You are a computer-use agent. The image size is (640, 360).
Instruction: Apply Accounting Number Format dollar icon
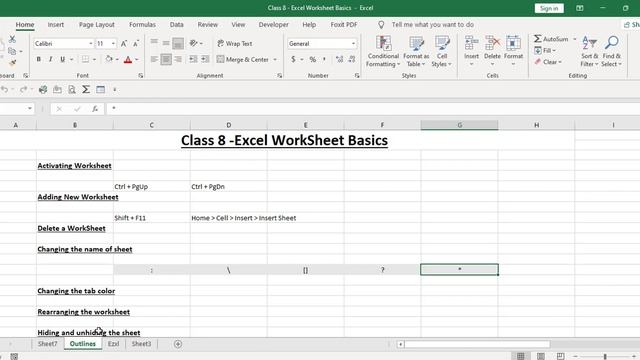point(293,60)
